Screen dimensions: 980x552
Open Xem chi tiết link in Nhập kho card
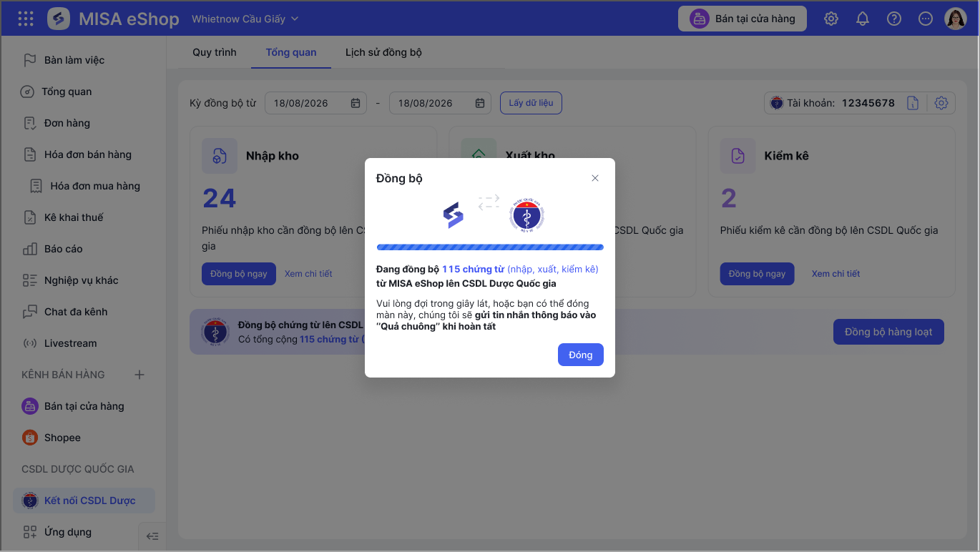point(308,274)
